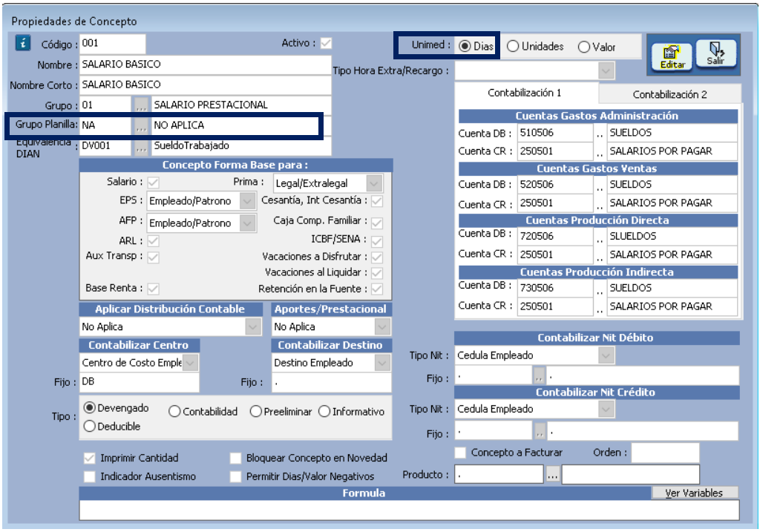Click the Nombre Corto input field

(x=205, y=85)
